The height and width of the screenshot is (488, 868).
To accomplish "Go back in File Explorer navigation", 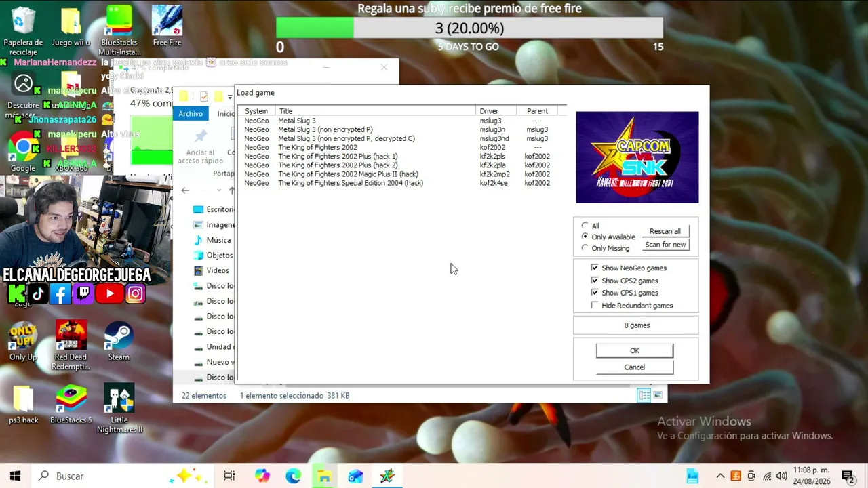I will (x=185, y=190).
